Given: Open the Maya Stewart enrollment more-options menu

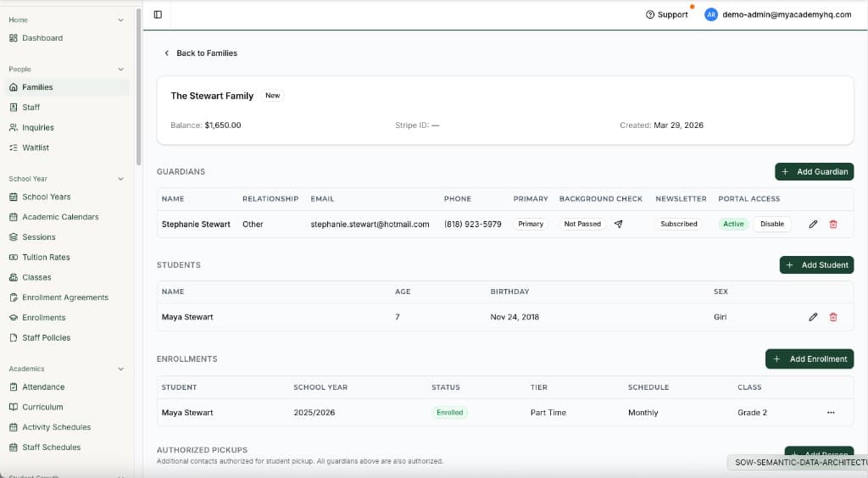Looking at the screenshot, I should pos(831,413).
